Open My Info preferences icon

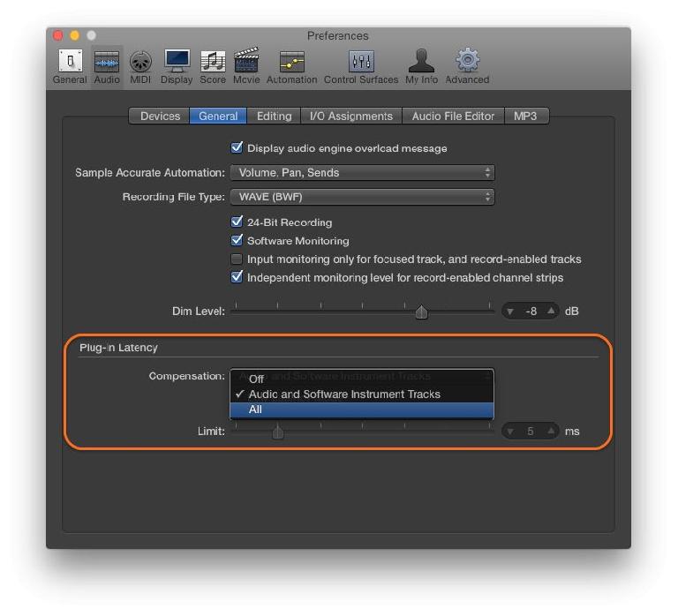coord(422,66)
